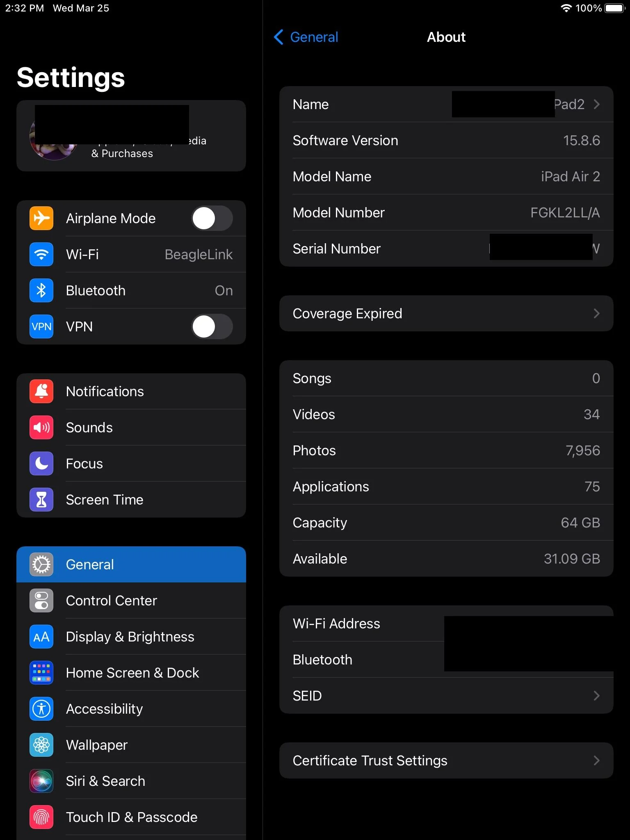Open Accessibility settings
The image size is (630, 840).
131,709
